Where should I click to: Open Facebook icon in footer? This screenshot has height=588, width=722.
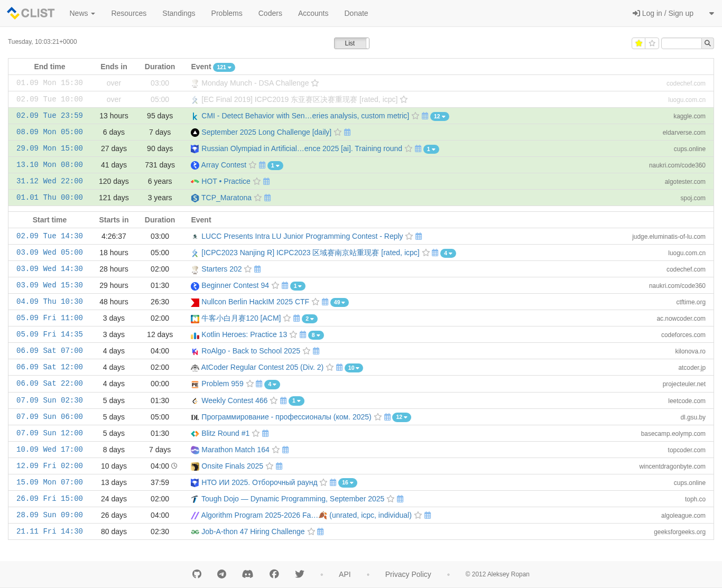click(274, 574)
